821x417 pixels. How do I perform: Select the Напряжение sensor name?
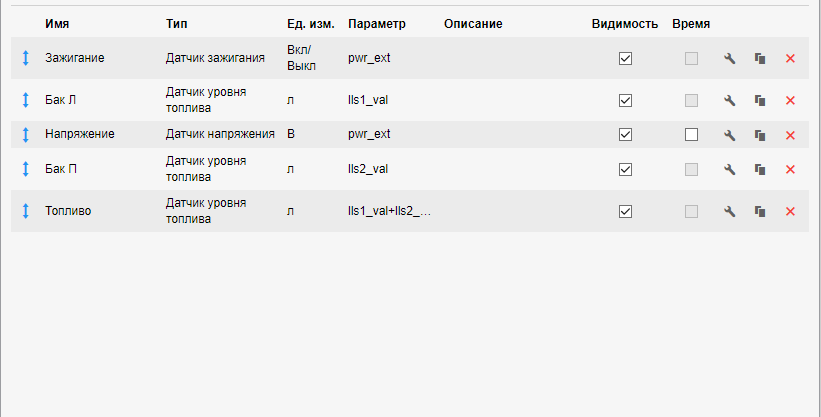click(x=80, y=134)
